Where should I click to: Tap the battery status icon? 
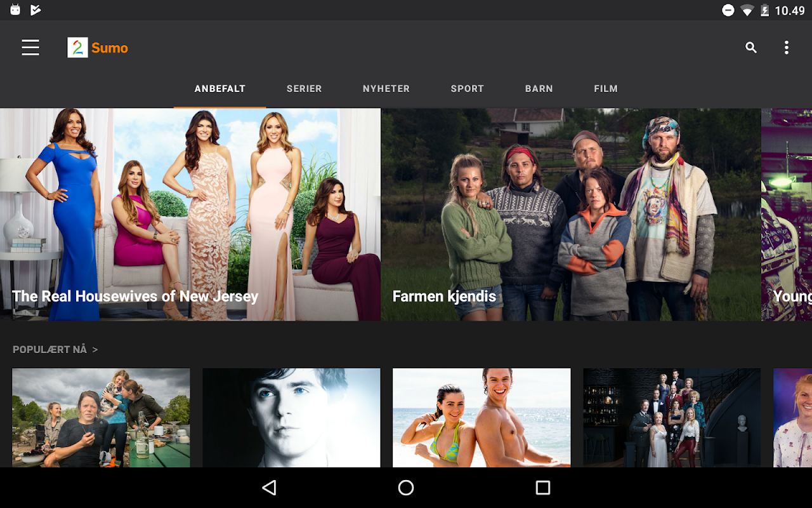pos(764,10)
